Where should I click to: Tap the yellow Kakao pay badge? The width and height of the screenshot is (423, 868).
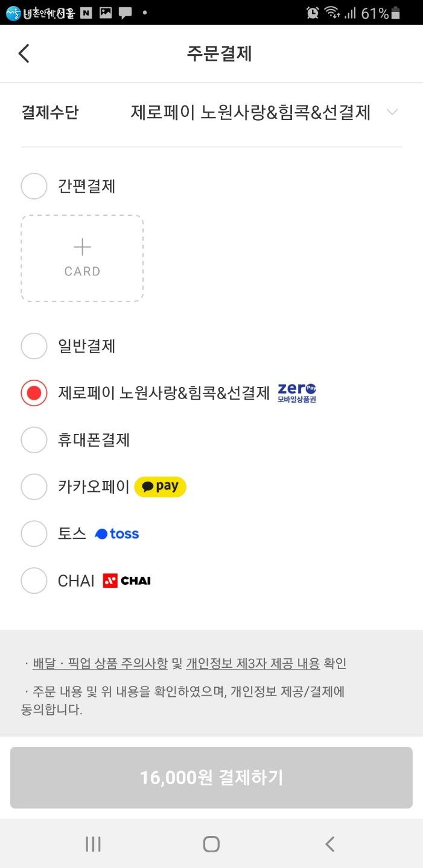pyautogui.click(x=160, y=486)
